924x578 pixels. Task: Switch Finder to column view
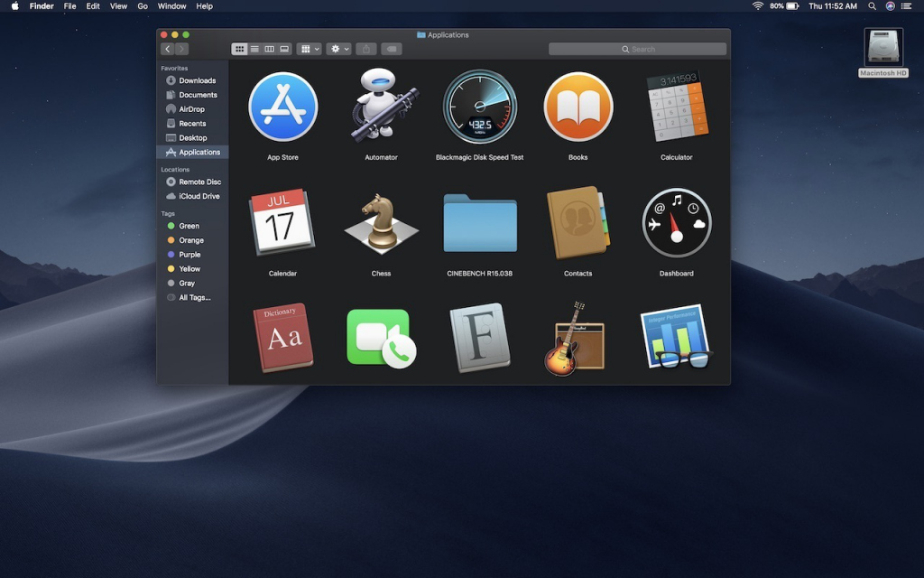coord(269,49)
